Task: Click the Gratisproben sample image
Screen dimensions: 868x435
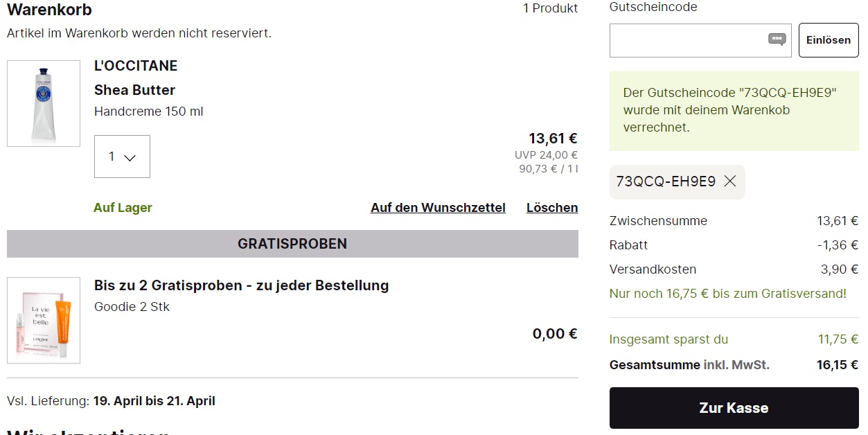Action: click(x=44, y=320)
